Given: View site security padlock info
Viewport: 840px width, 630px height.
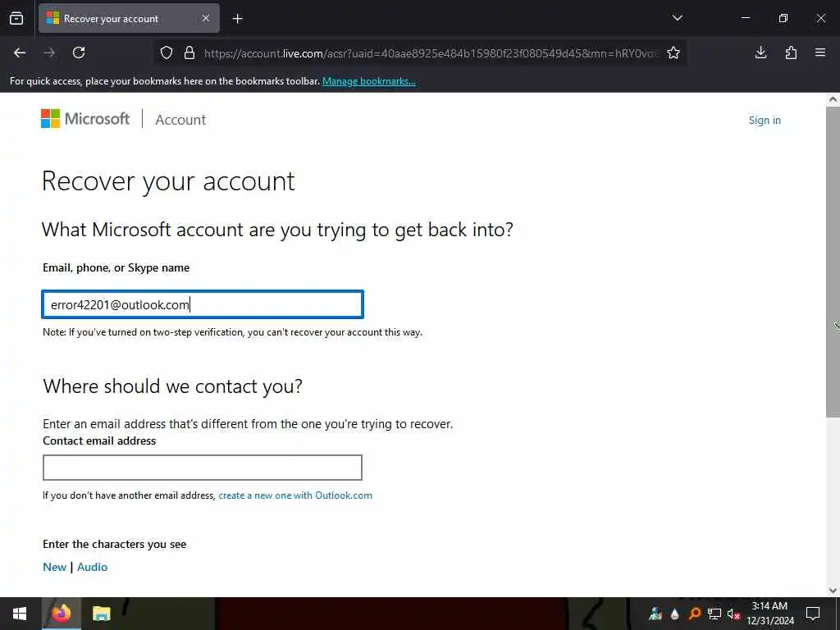Looking at the screenshot, I should pyautogui.click(x=189, y=52).
